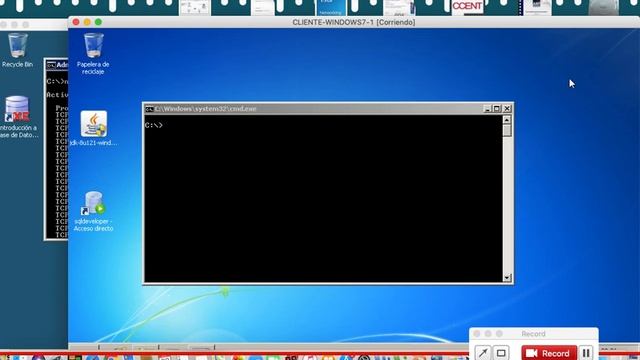Open the sqldeveloper Acceso directo shortcut
This screenshot has width=640, height=360.
coord(93,211)
